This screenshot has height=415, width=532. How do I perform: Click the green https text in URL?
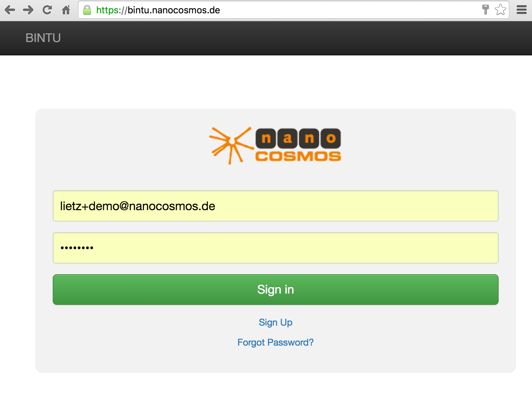coord(107,10)
